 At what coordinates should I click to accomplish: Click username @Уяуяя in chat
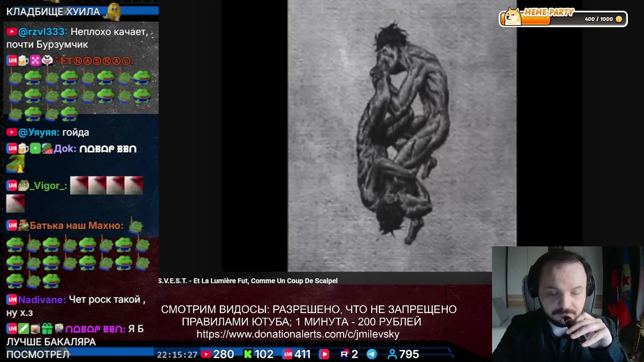pos(39,132)
